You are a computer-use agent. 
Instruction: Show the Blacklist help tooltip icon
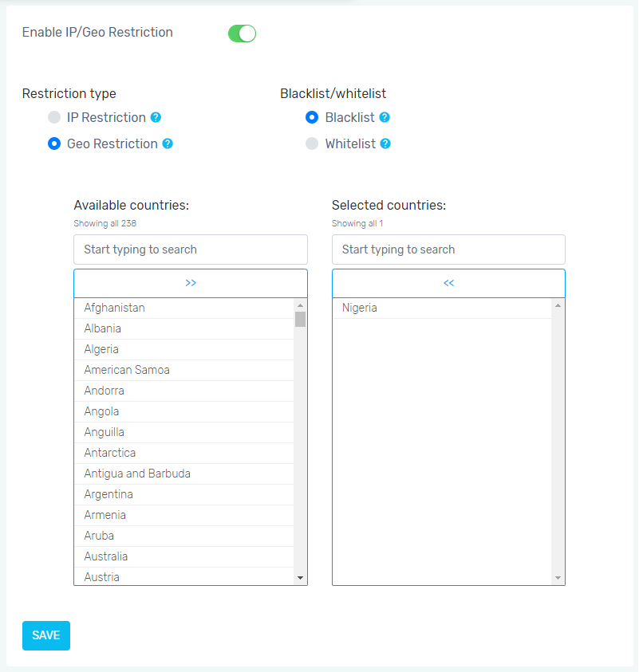[x=385, y=117]
